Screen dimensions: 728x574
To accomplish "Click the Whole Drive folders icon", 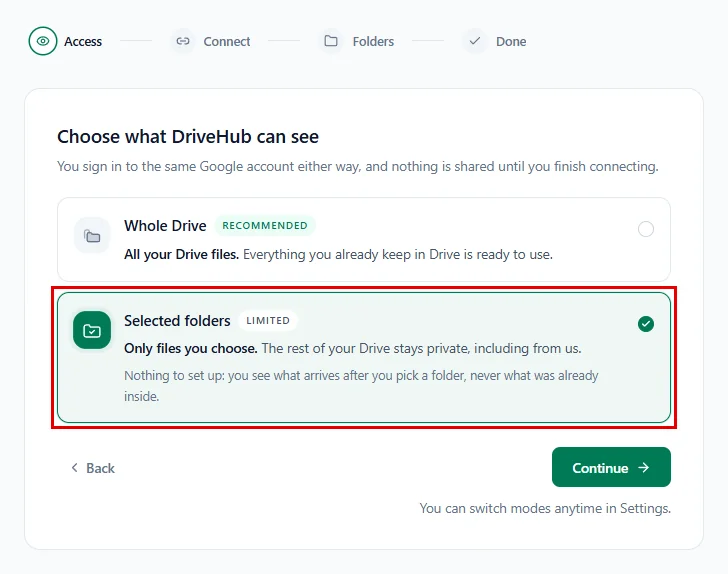I will tap(92, 236).
